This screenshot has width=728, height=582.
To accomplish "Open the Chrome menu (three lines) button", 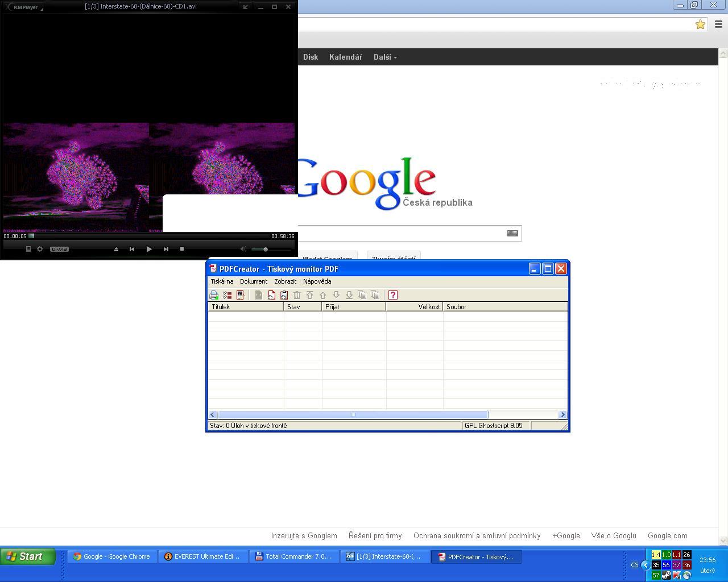I will (718, 24).
